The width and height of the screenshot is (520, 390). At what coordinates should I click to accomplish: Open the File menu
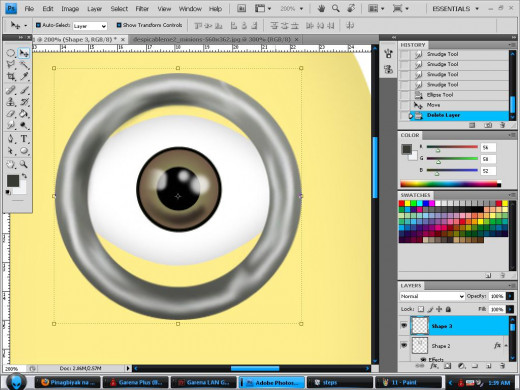[x=29, y=9]
